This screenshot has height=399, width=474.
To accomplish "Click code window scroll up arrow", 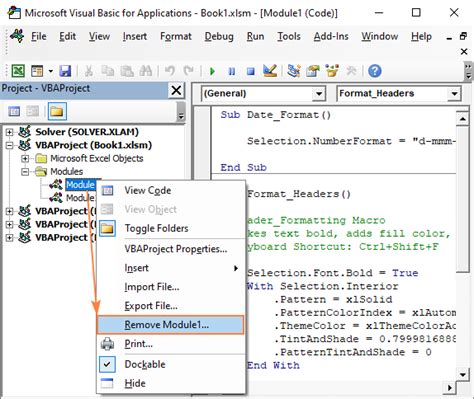I will click(x=463, y=119).
